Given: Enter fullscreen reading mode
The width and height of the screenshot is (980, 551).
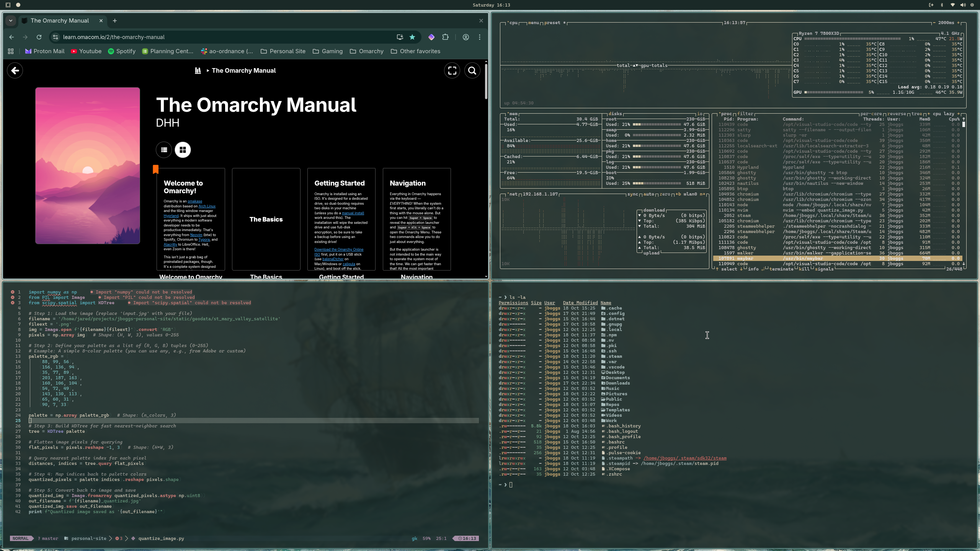Looking at the screenshot, I should click(452, 70).
